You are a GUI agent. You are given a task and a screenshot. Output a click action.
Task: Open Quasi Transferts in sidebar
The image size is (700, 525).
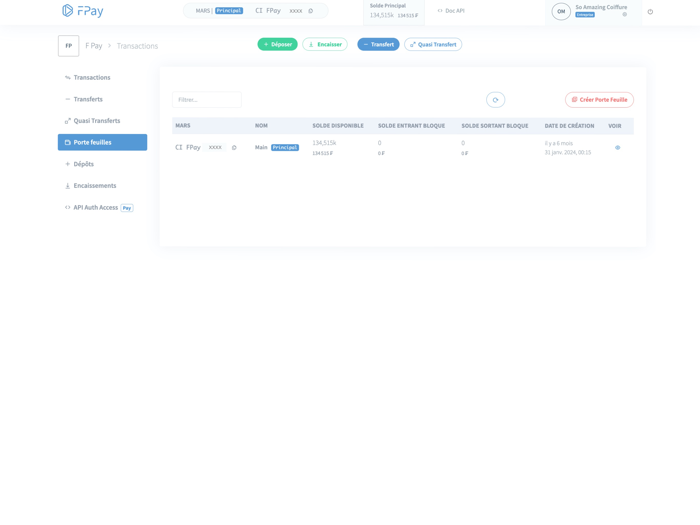pos(102,121)
